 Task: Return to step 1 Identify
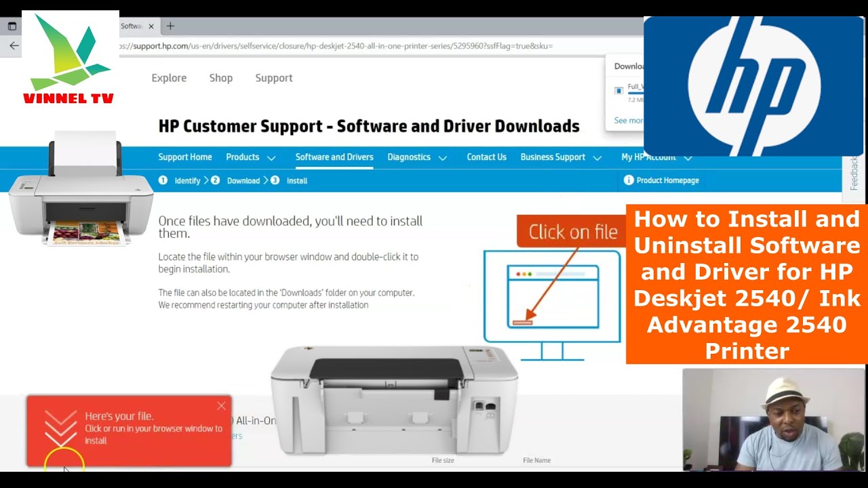click(180, 180)
